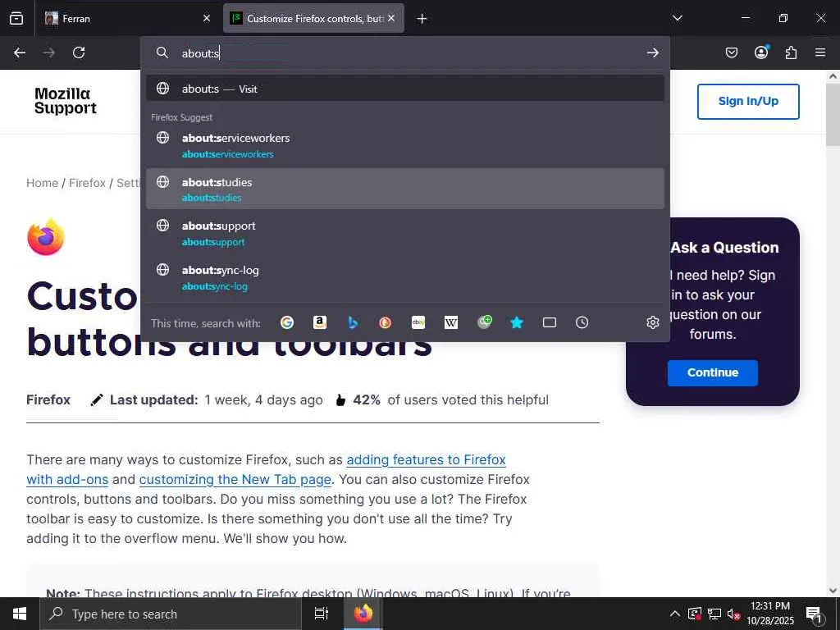Open the Firefox breadcrumb link

click(x=87, y=183)
